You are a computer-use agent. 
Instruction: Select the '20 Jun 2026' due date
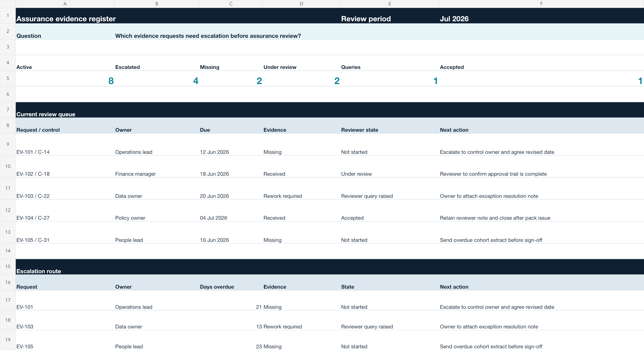click(x=231, y=188)
